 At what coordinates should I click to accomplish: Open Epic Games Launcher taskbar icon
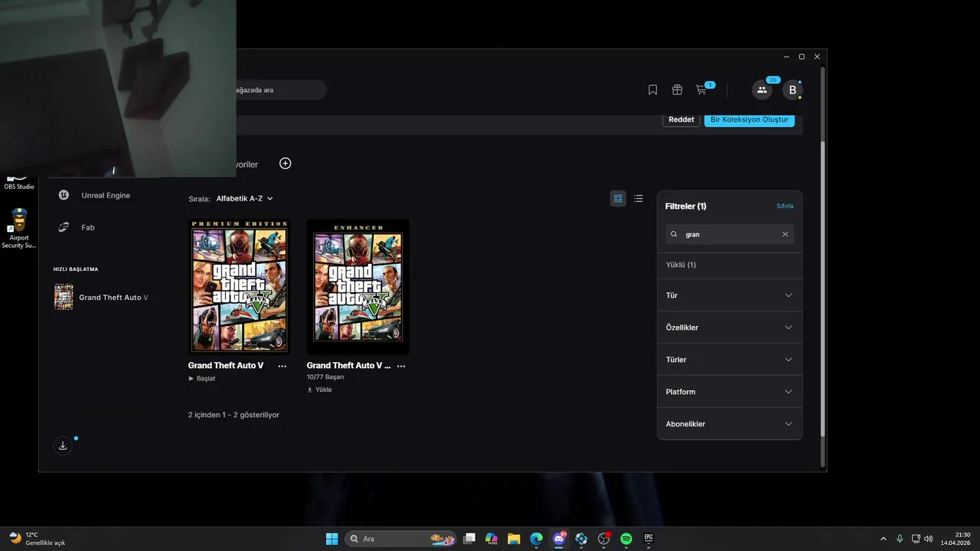point(648,539)
